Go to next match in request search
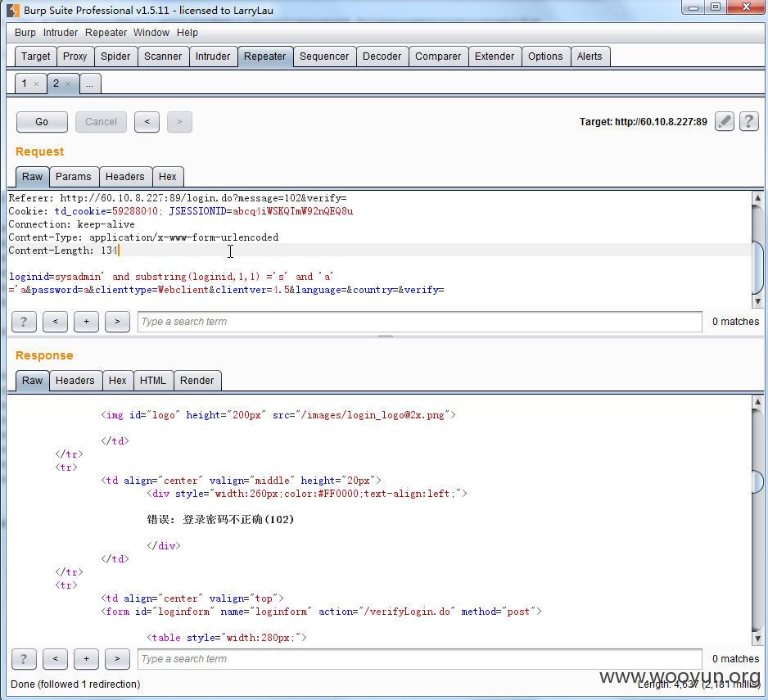The width and height of the screenshot is (768, 700). pyautogui.click(x=118, y=322)
